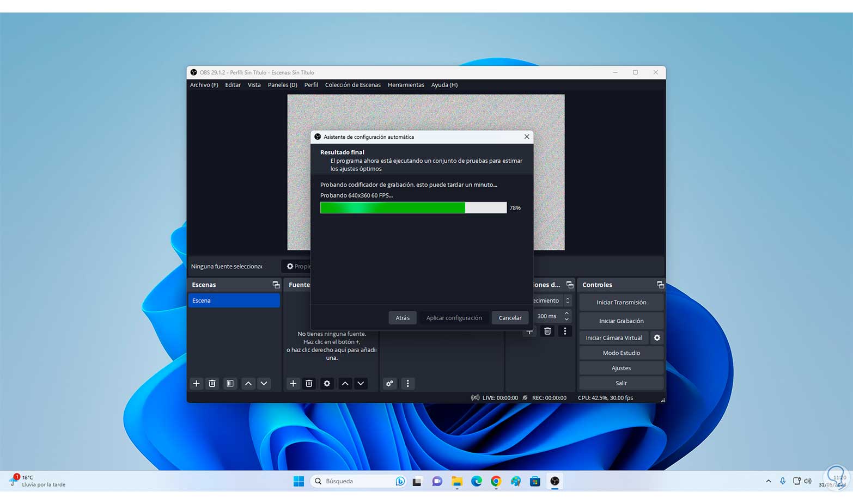Open Microsoft Edge from the taskbar

click(477, 481)
